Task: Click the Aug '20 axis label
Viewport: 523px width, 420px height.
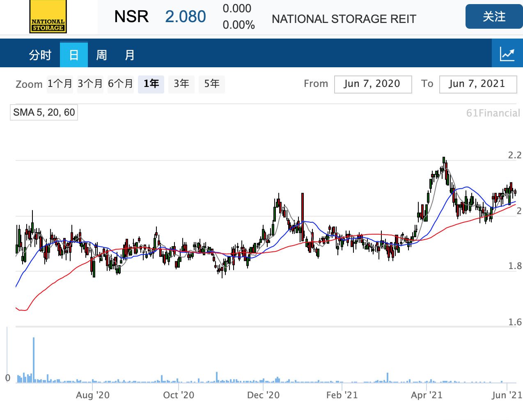Action: (93, 395)
